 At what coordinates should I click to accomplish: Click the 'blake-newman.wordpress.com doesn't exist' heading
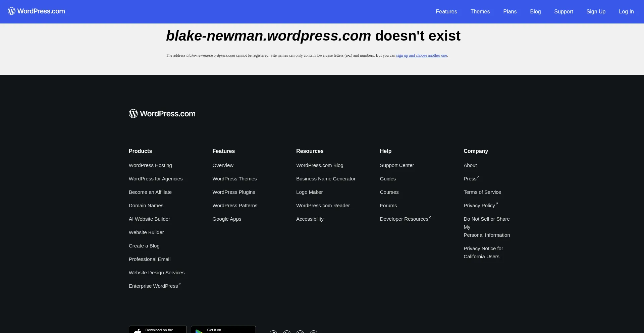pos(313,36)
